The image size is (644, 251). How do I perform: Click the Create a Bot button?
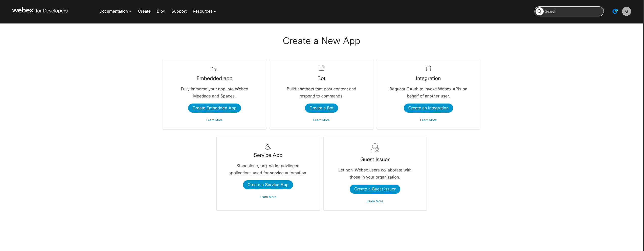click(321, 108)
